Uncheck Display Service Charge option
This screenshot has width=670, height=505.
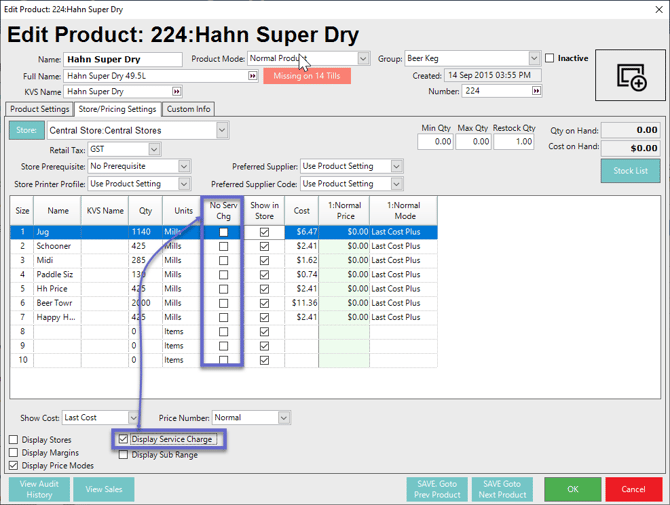pos(124,439)
